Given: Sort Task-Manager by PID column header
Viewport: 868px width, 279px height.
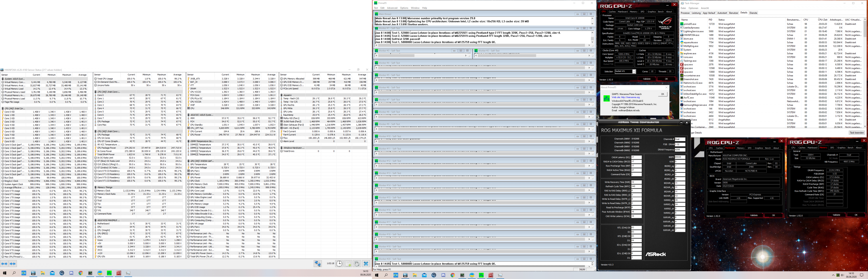Looking at the screenshot, I should 710,20.
